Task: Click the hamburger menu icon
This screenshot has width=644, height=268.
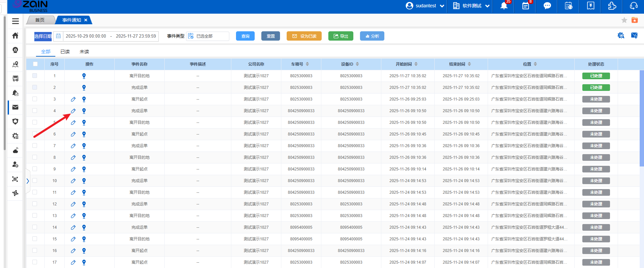Action: [x=15, y=21]
